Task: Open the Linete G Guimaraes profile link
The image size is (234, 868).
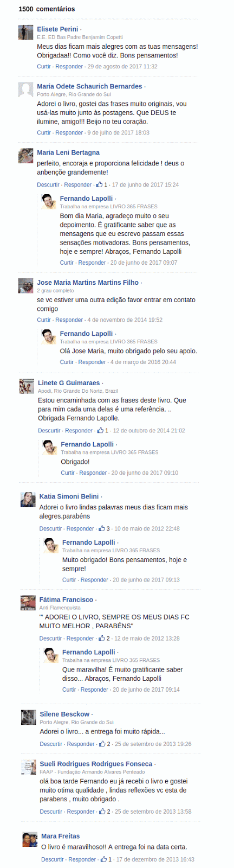Action: point(69,383)
